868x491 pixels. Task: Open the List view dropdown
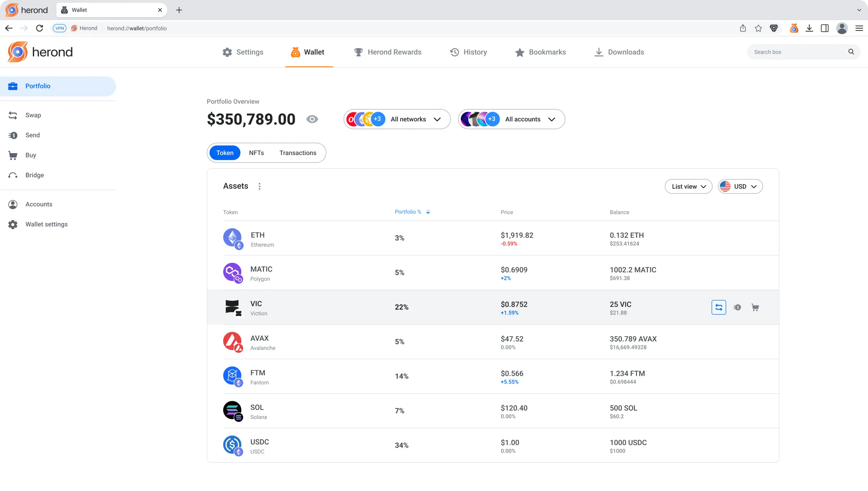click(688, 187)
